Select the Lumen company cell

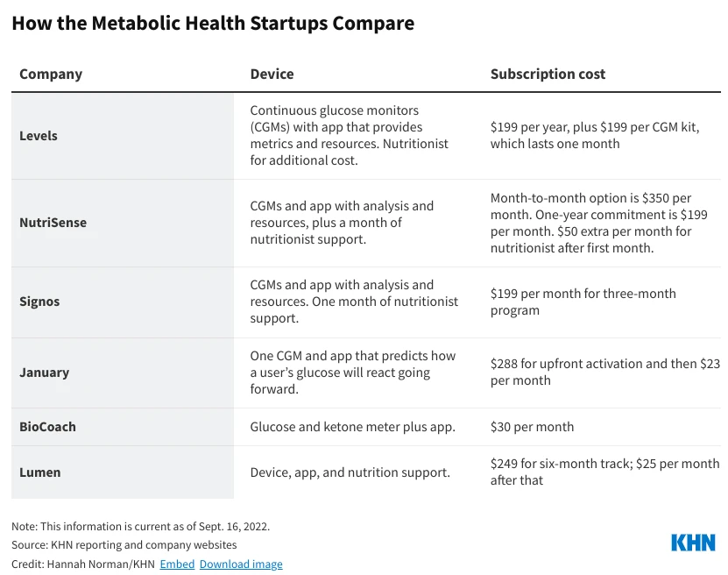click(40, 472)
